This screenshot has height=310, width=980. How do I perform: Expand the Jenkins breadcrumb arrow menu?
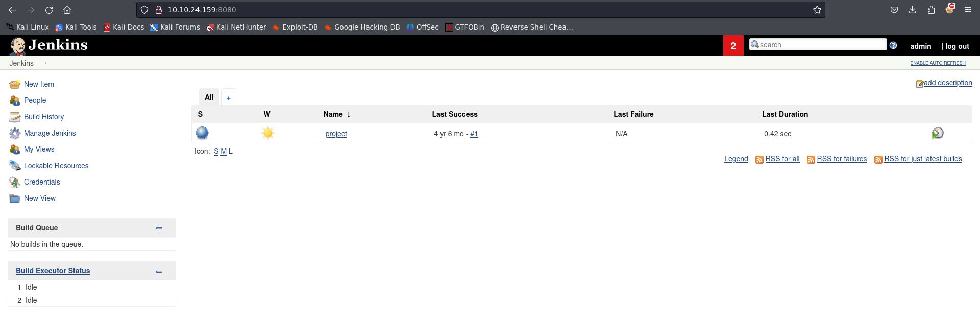(45, 63)
